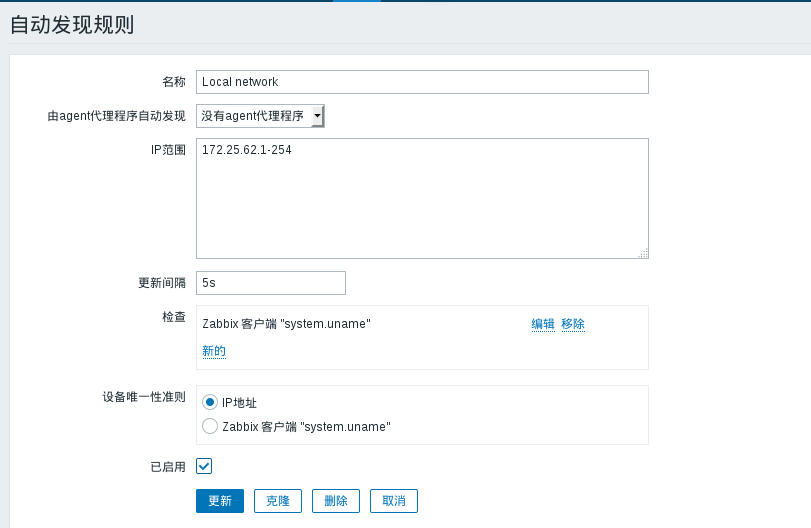Click the 克隆 button

(278, 501)
